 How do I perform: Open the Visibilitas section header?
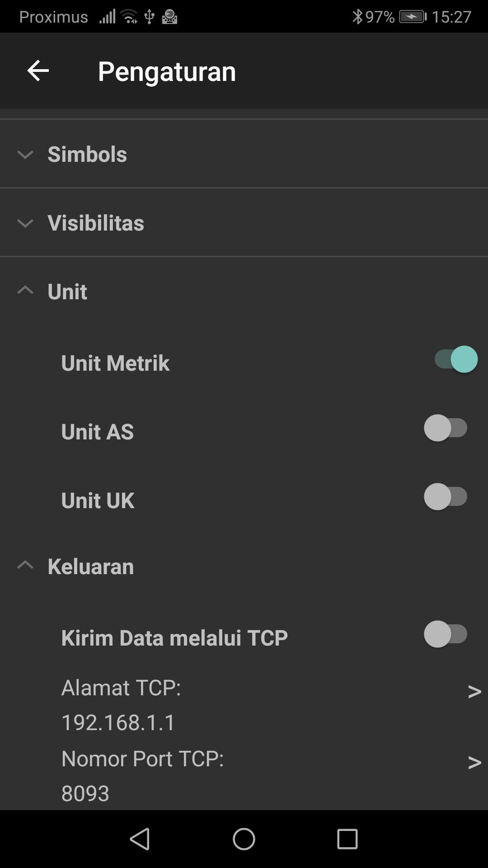(x=96, y=223)
